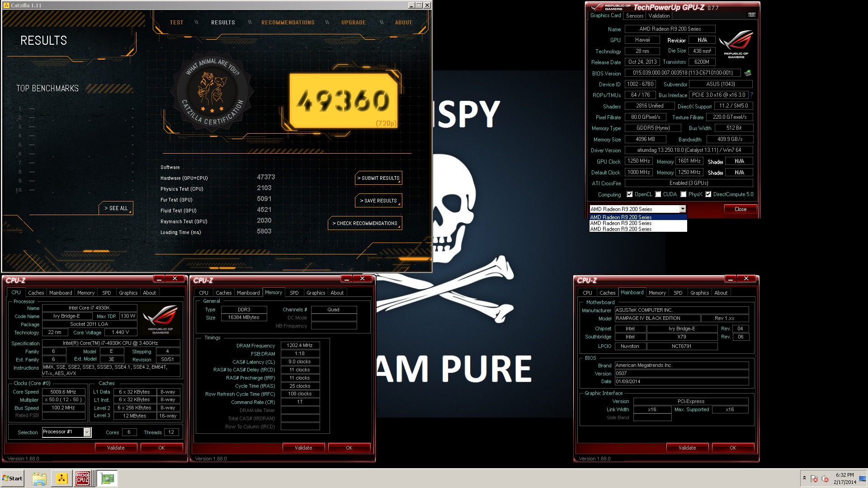Screen dimensions: 868x488
Task: Show hidden system tray icons arrow
Action: click(x=804, y=478)
